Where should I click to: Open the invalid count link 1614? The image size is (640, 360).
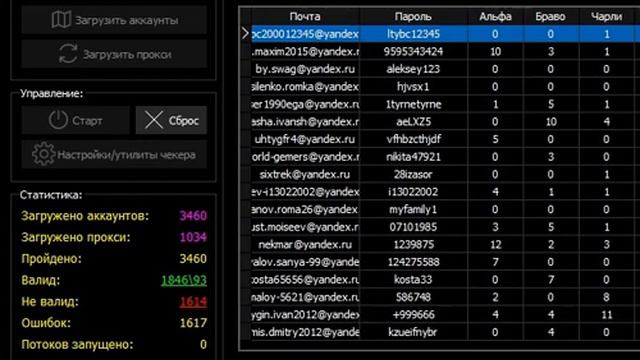193,302
